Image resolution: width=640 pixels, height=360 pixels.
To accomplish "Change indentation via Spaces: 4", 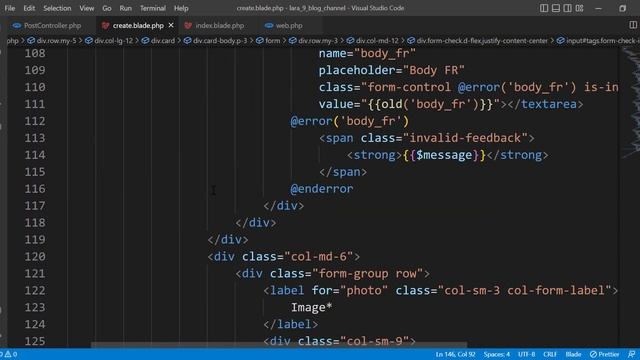I will pos(497,354).
